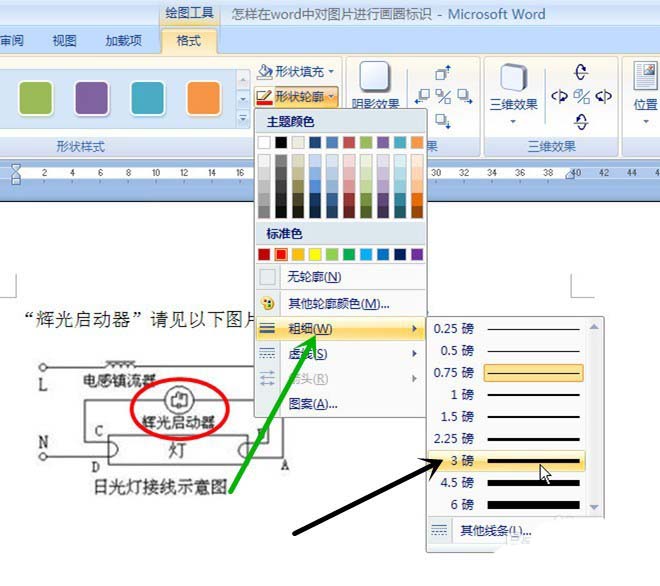Click the 3-D tilt down icon
Screen dimensions: 660x586
(581, 122)
